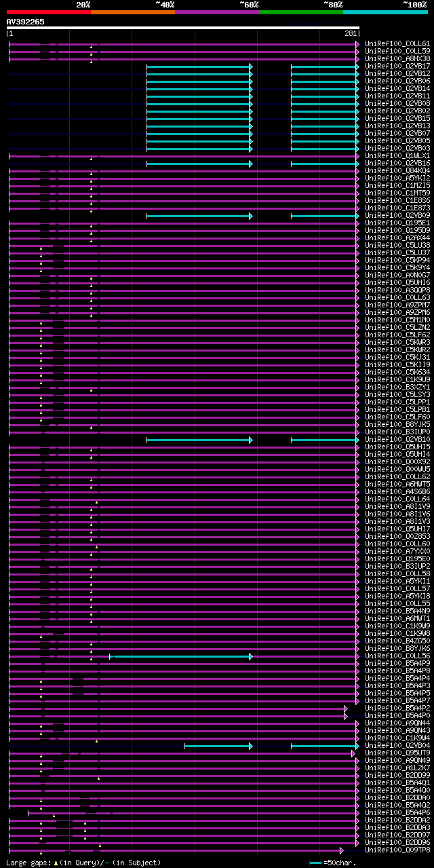Open hit UniRef100_B5A4P6
Screen dimensions: 434x868
point(397,812)
